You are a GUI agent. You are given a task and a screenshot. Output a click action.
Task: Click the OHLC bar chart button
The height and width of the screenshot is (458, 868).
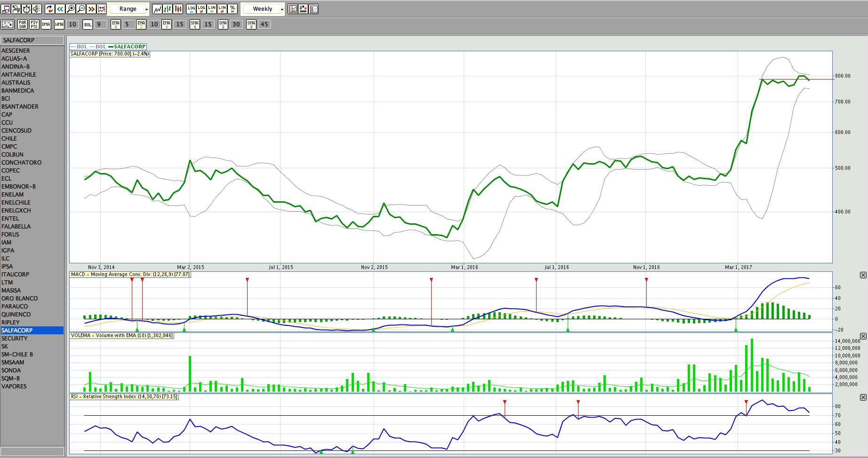pos(168,9)
